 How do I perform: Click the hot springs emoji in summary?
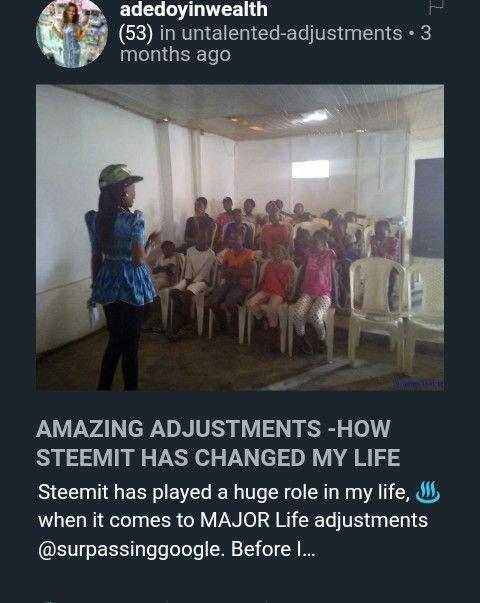click(x=428, y=493)
